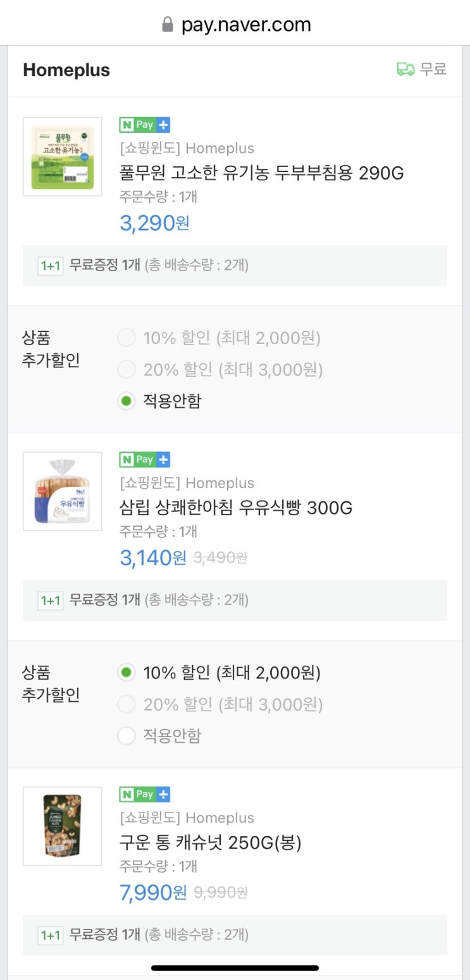Viewport: 470px width, 980px height.
Task: Open 풀무원 고소한 유기농 두부부침용 290G product link
Action: coord(261,173)
